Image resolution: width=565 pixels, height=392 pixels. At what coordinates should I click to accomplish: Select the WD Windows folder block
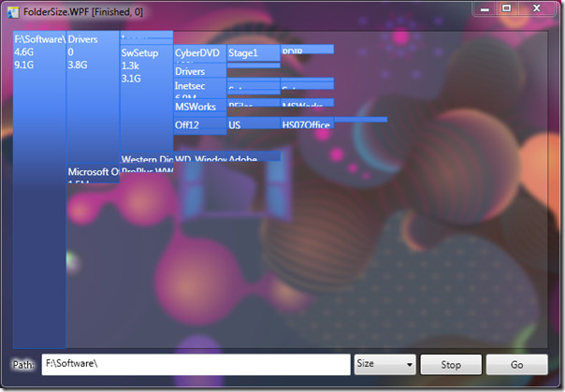200,157
